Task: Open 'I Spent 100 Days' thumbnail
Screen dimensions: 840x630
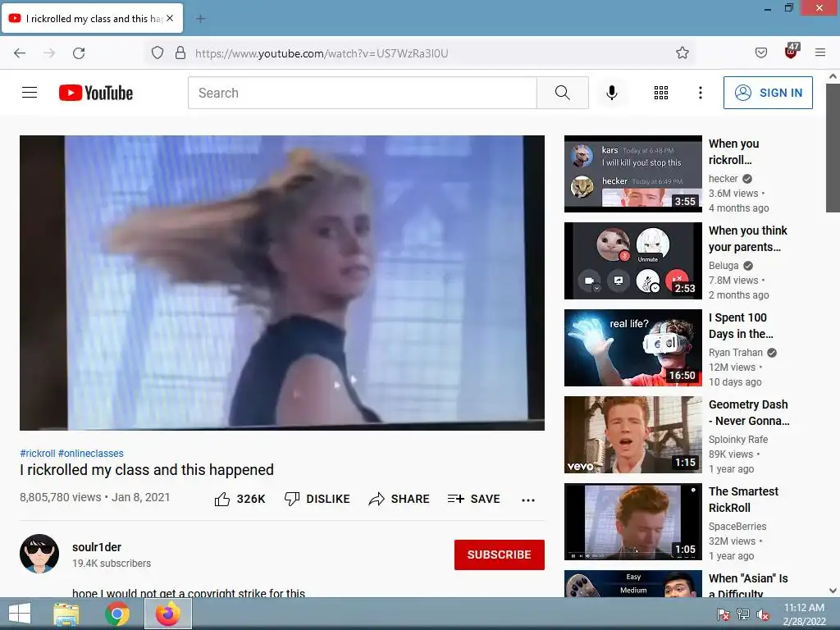Action: [633, 348]
